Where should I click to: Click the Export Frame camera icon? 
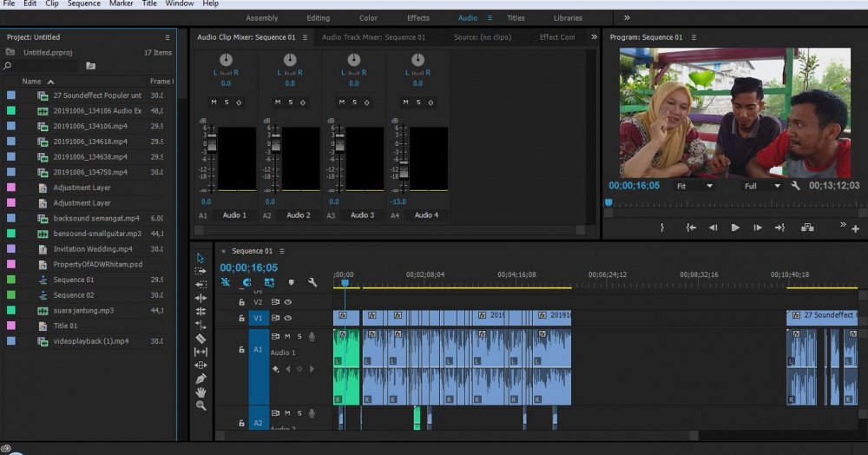pyautogui.click(x=807, y=227)
